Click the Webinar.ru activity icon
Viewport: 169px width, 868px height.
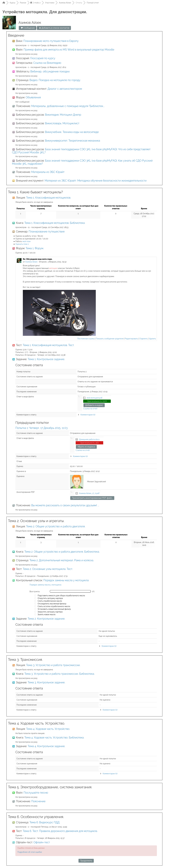14,71
